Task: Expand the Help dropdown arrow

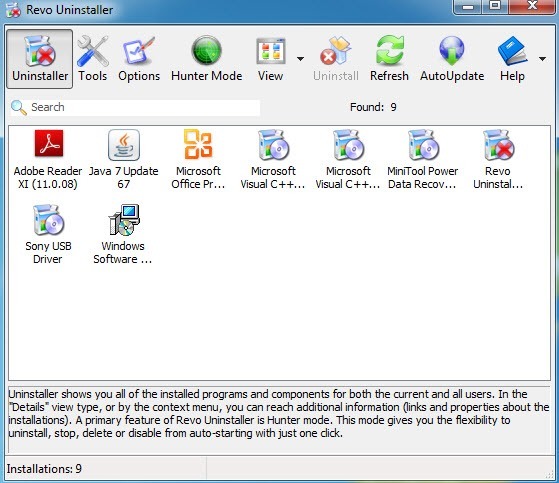Action: point(542,59)
